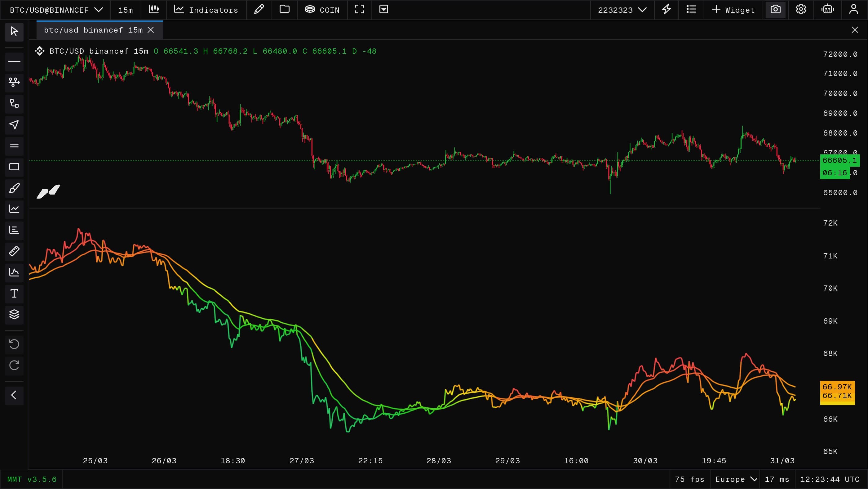Screen dimensions: 868x489
Task: Select the text annotation tool
Action: tap(14, 294)
